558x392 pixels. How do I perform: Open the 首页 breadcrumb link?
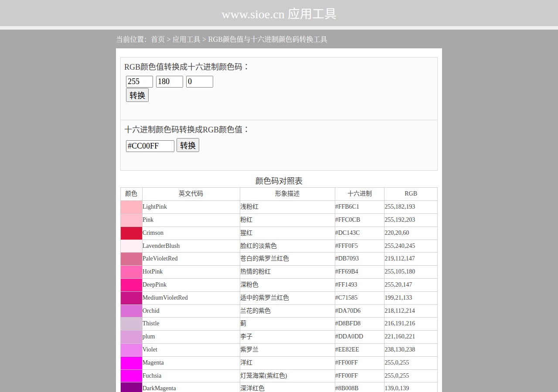click(x=158, y=39)
